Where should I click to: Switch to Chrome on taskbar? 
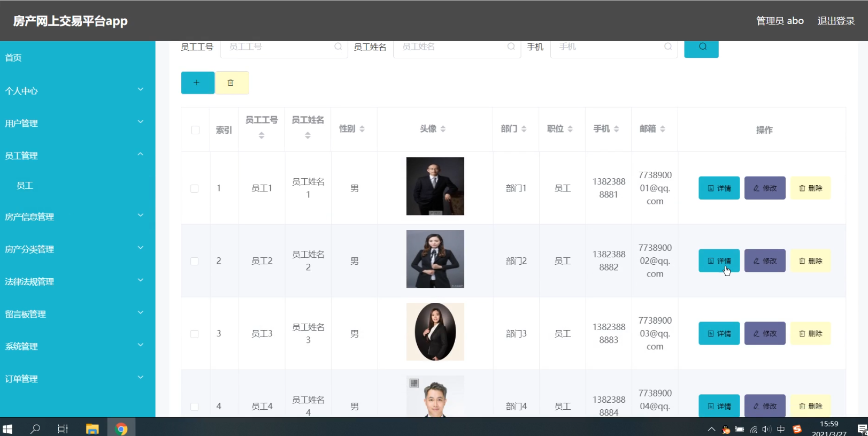click(x=121, y=429)
